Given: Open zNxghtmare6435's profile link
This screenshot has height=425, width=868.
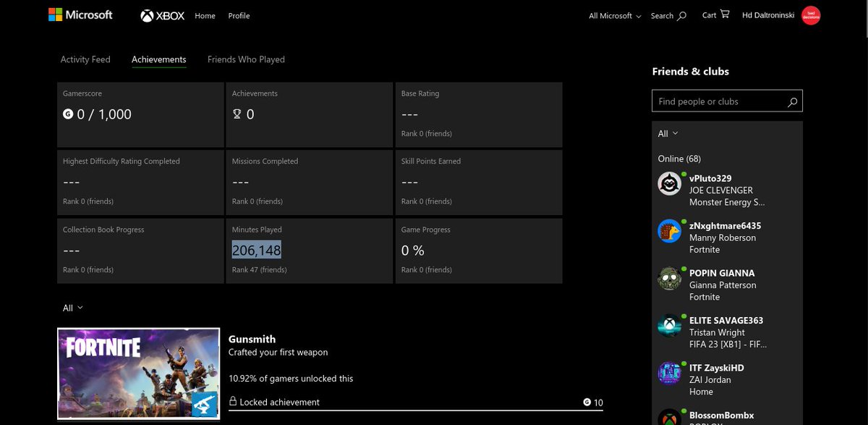Looking at the screenshot, I should pos(725,226).
